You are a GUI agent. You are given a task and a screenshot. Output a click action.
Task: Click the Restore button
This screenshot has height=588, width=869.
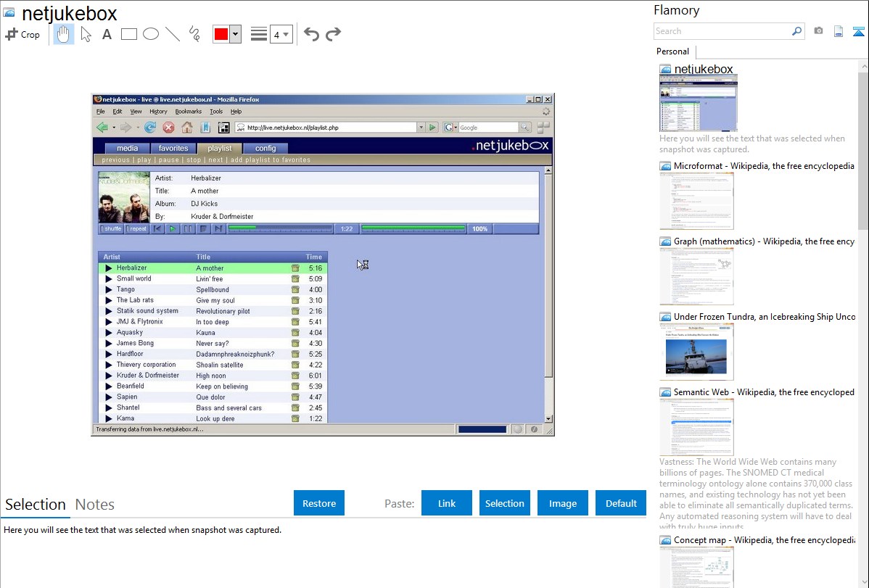pos(319,503)
